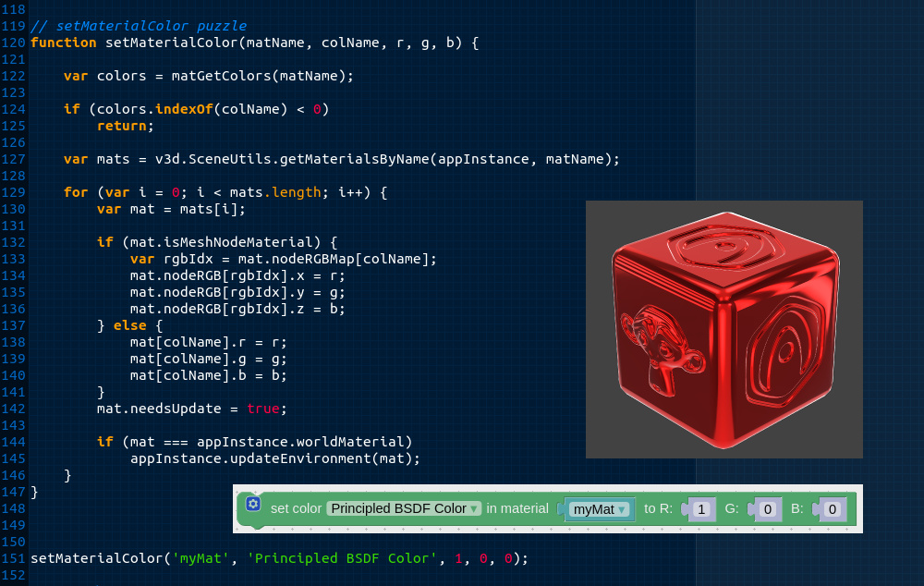Click line number 151 in the gutter
924x586 pixels.
pos(13,558)
